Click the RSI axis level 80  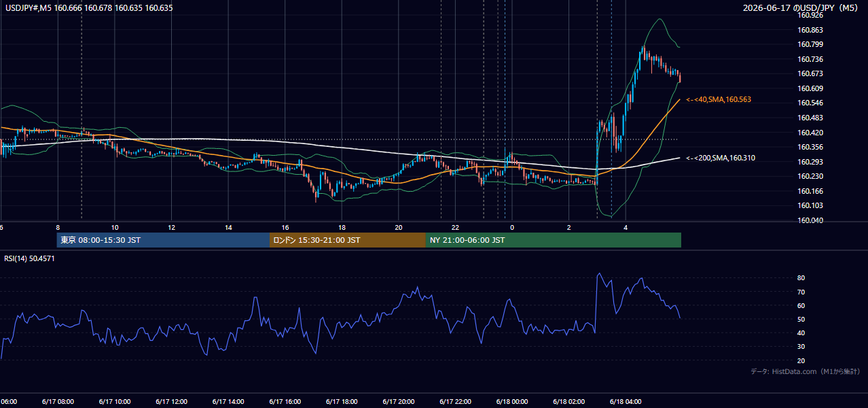[x=801, y=278]
